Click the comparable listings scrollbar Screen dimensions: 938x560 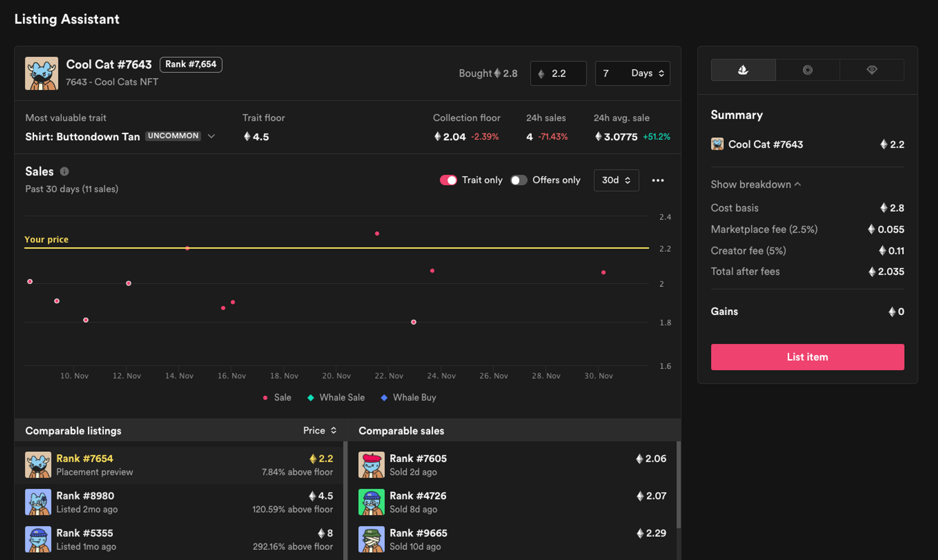(346, 500)
